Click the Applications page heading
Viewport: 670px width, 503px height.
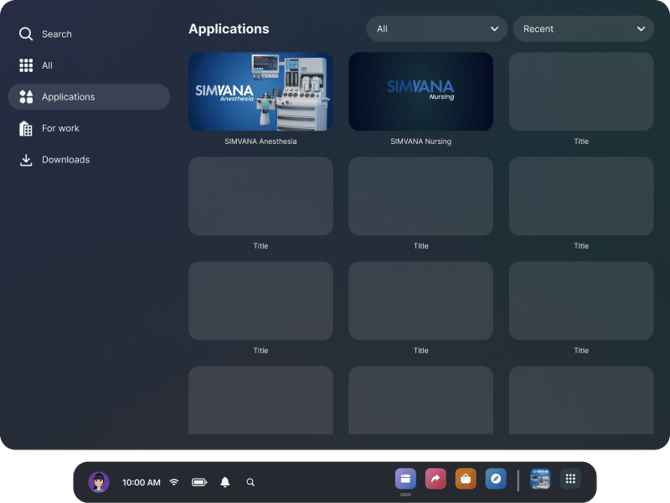point(229,29)
